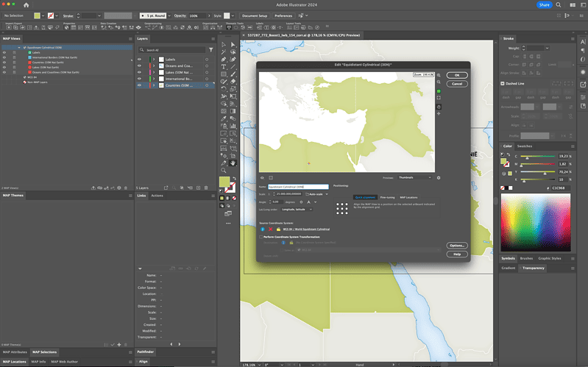Image resolution: width=588 pixels, height=367 pixels.
Task: Open the search magnifier at top right
Action: coord(559,5)
